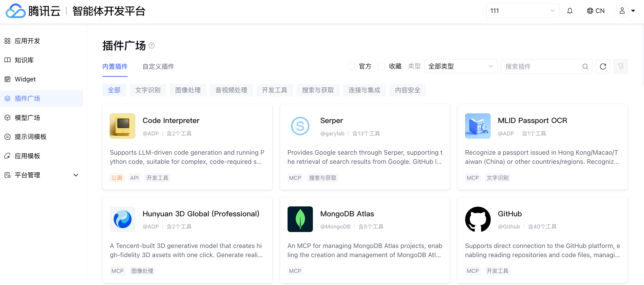The width and height of the screenshot is (644, 285).
Task: Filter plugins by 开发工具 category
Action: (274, 90)
